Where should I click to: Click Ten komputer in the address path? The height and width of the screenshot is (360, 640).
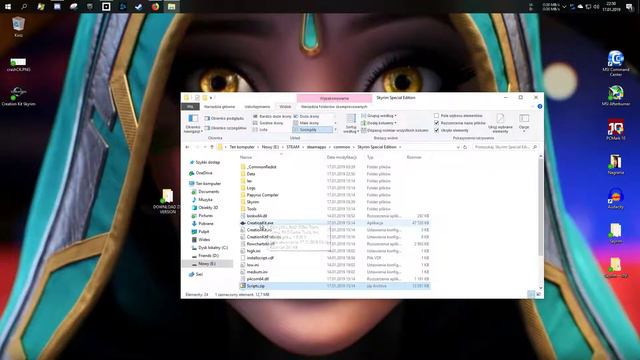(x=242, y=147)
